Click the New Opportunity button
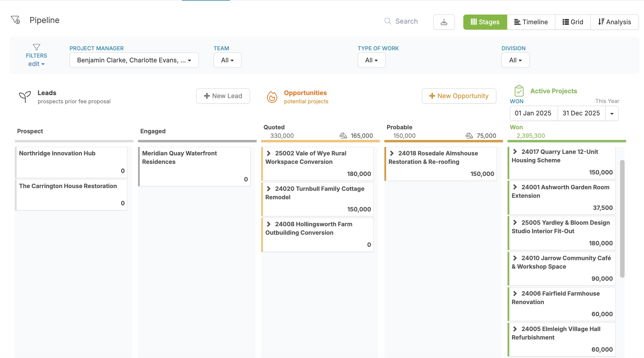 459,96
